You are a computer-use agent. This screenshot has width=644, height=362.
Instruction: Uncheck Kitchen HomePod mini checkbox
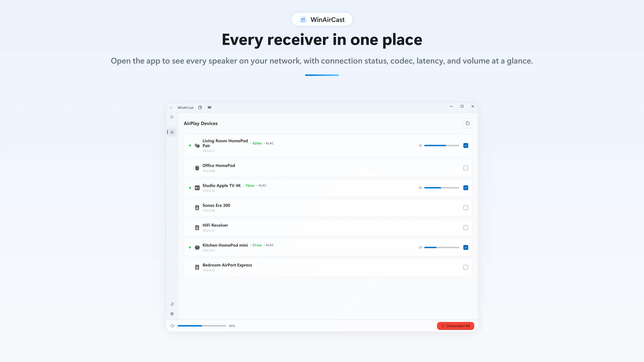pyautogui.click(x=466, y=247)
